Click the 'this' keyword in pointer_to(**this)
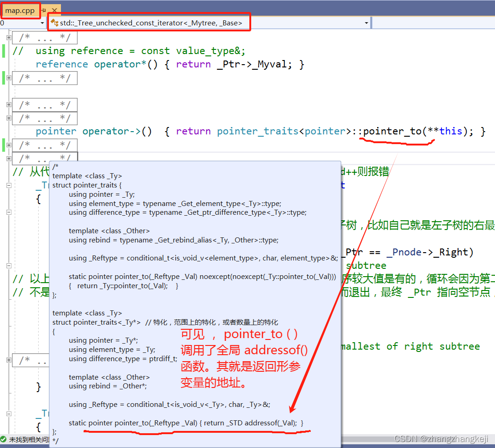 pos(451,131)
